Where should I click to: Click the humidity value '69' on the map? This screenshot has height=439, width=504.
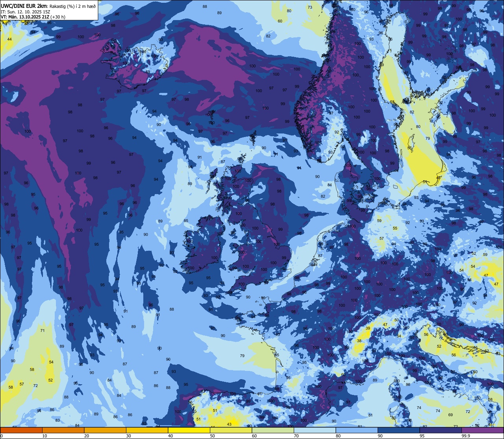(x=450, y=415)
